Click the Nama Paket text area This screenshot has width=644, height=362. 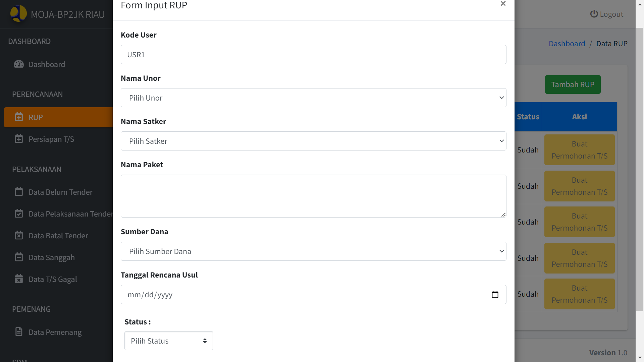click(313, 196)
